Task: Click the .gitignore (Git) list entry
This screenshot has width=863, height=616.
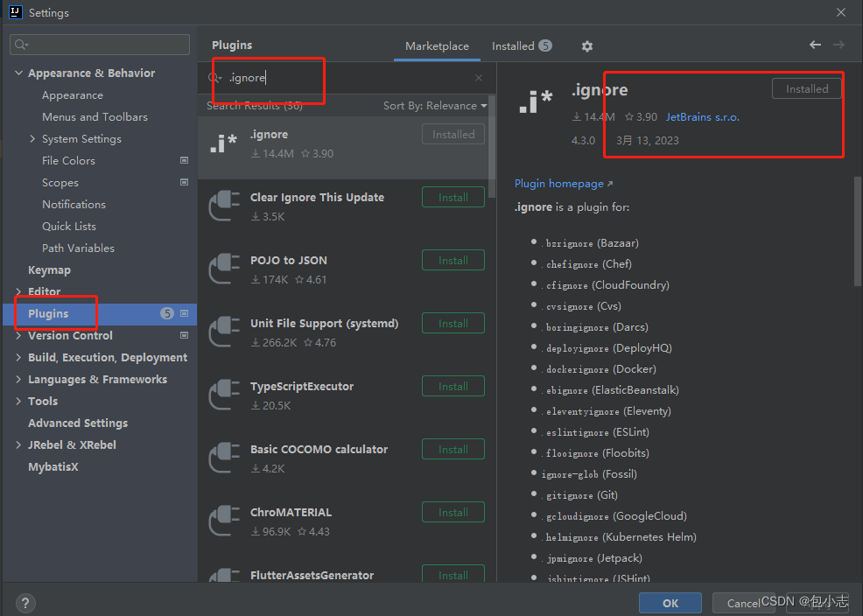Action: tap(579, 495)
